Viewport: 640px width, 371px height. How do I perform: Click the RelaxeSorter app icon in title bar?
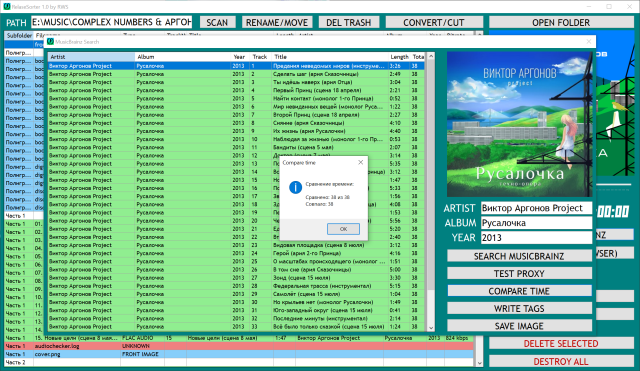tap(7, 7)
